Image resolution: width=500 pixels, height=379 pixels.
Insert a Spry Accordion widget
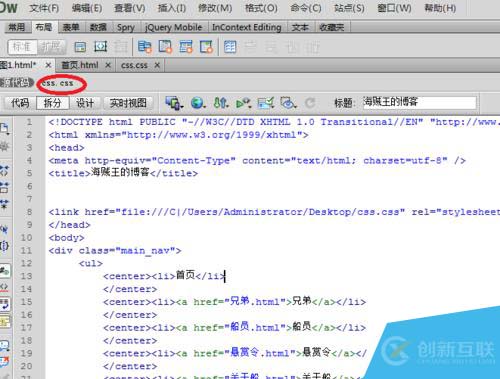[x=186, y=47]
